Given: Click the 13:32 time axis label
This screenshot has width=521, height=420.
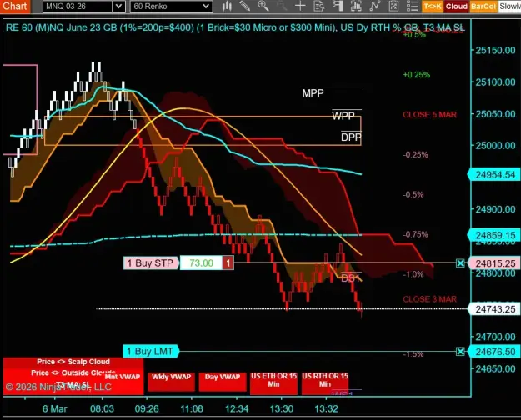Looking at the screenshot, I should pyautogui.click(x=326, y=408).
